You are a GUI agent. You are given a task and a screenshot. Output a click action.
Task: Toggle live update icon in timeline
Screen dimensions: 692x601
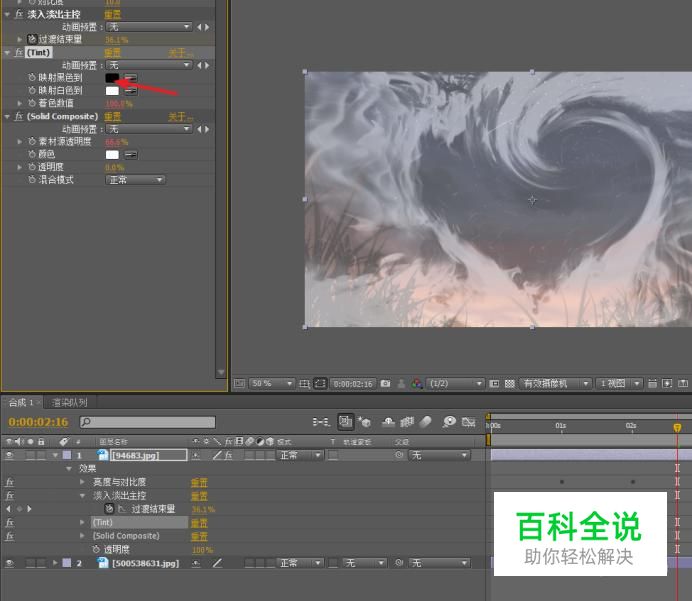tap(346, 422)
